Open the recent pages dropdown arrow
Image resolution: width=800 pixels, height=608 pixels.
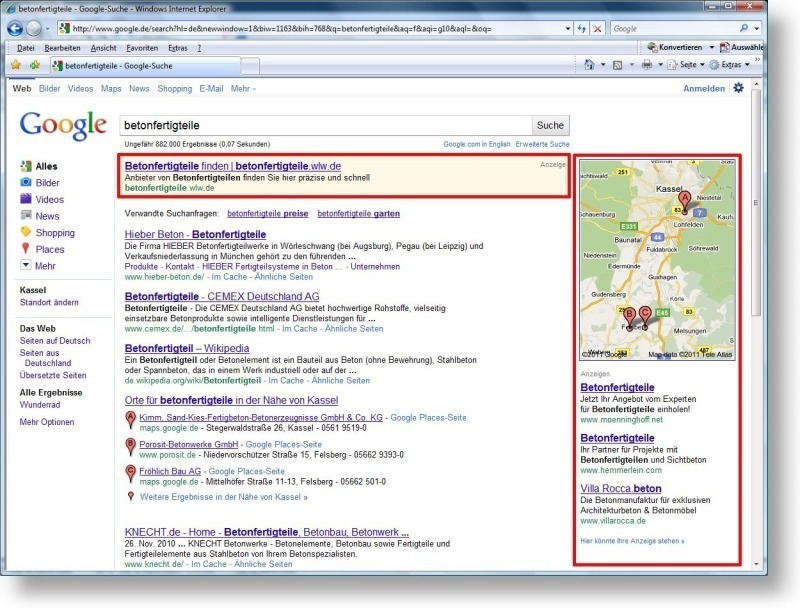[x=47, y=29]
